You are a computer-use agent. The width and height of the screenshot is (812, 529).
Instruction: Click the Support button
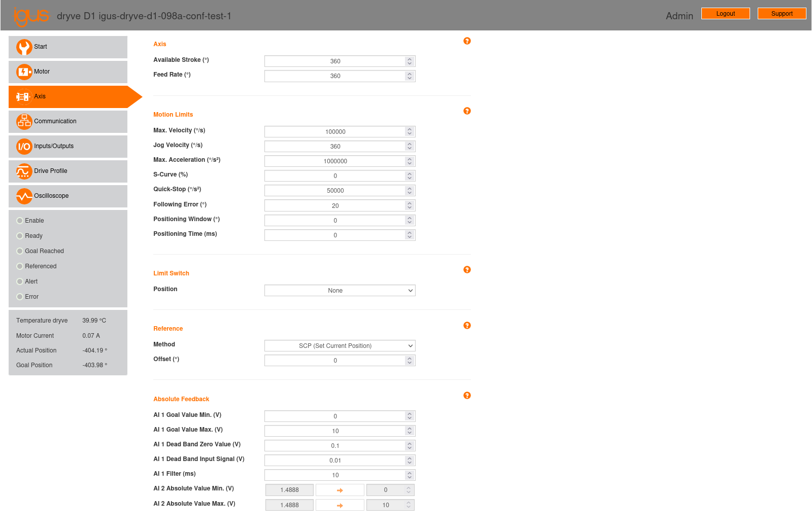coord(782,14)
